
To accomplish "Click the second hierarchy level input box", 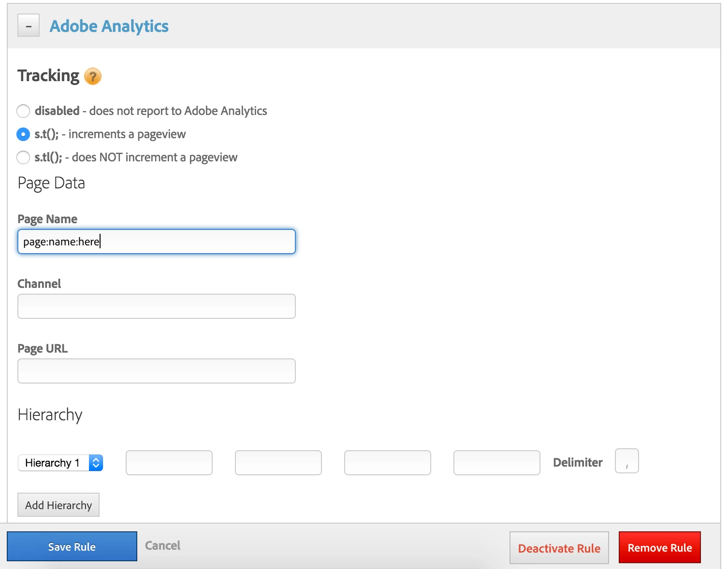I will click(x=278, y=463).
